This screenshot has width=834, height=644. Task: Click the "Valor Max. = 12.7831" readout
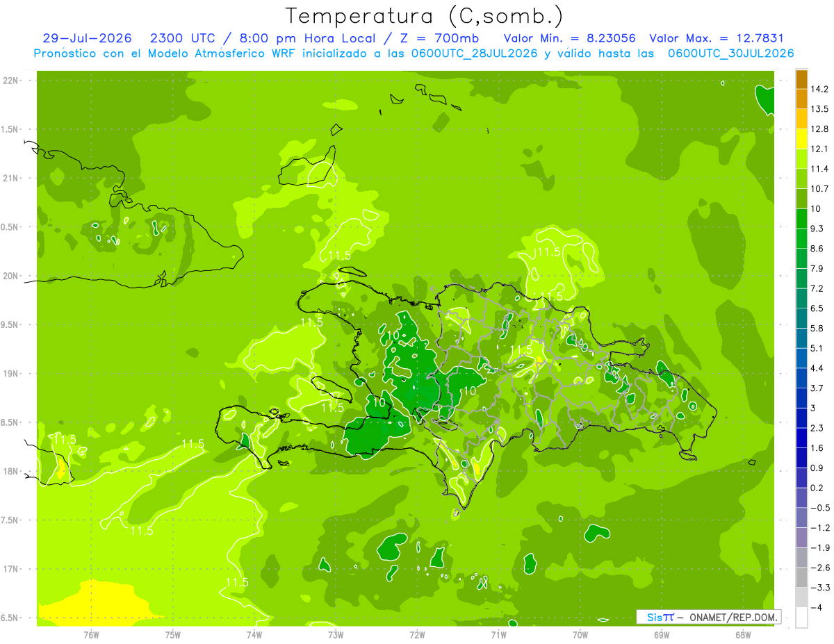pos(717,39)
